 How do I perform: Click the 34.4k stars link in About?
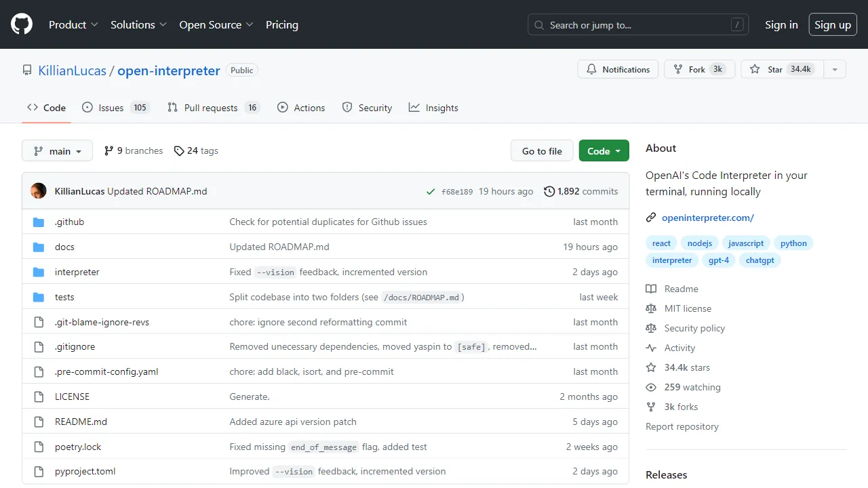(x=687, y=367)
